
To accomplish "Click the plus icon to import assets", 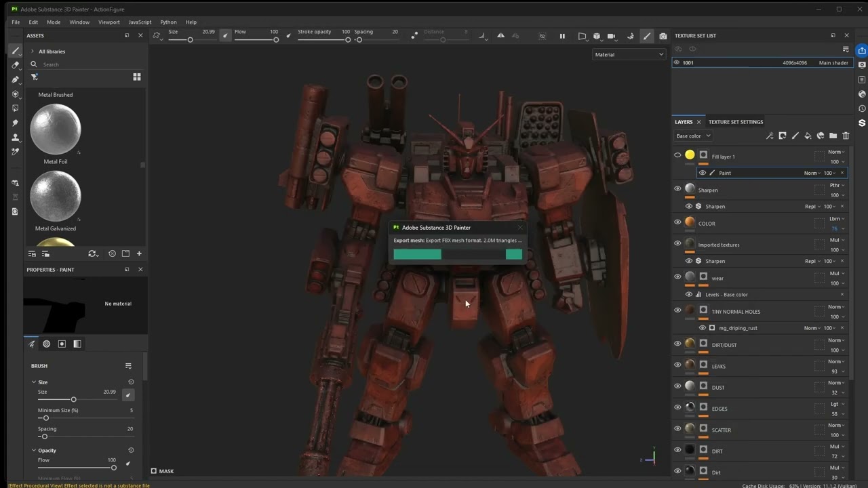I will 139,253.
